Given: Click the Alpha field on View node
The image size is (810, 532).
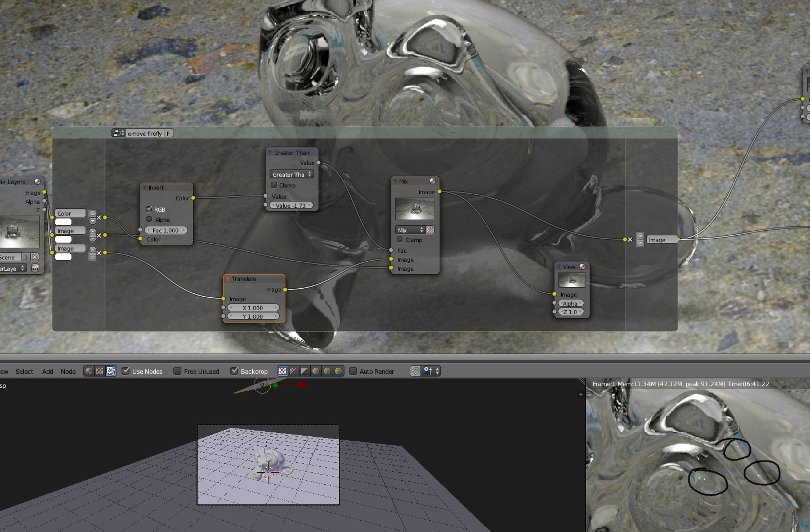Looking at the screenshot, I should (x=571, y=303).
